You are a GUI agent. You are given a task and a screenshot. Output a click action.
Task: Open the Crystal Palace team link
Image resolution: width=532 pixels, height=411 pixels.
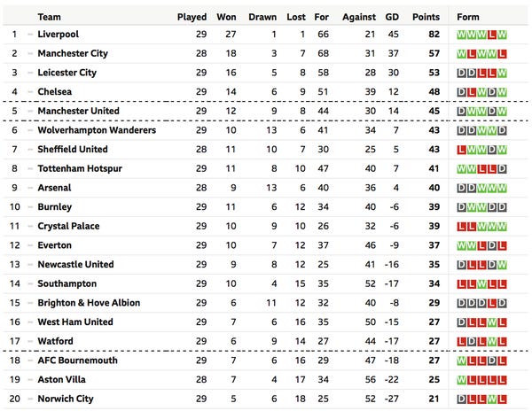tap(68, 226)
